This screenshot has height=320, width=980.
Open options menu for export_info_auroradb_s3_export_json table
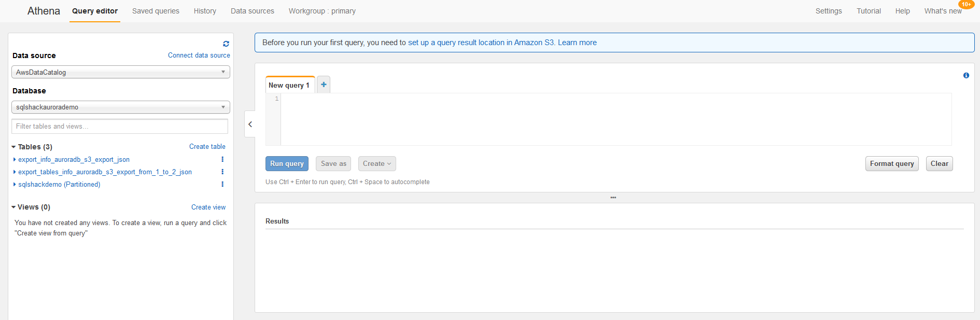pos(222,159)
